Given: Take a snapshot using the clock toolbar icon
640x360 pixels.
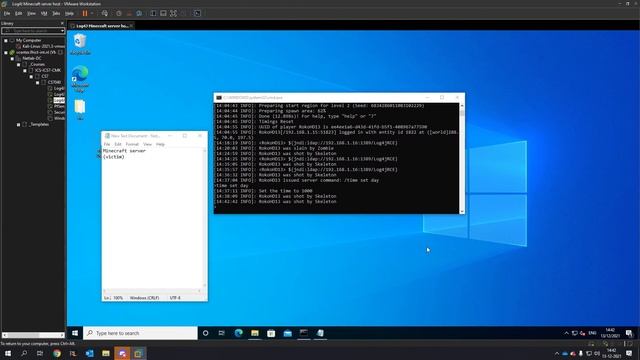Looking at the screenshot, I should pyautogui.click(x=119, y=13).
